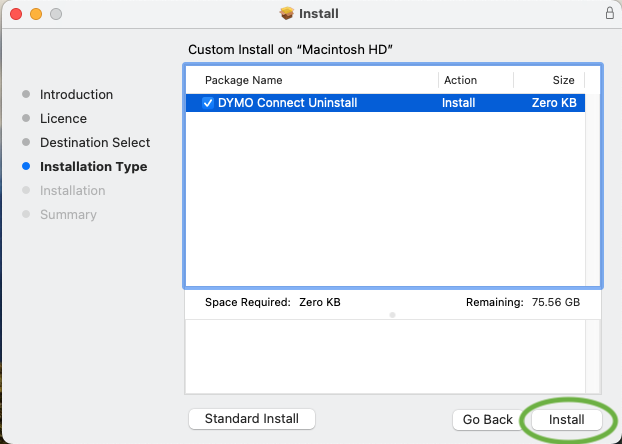Click the "Remaining: 75.56 GB" text
Image resolution: width=622 pixels, height=444 pixels.
pyautogui.click(x=523, y=302)
